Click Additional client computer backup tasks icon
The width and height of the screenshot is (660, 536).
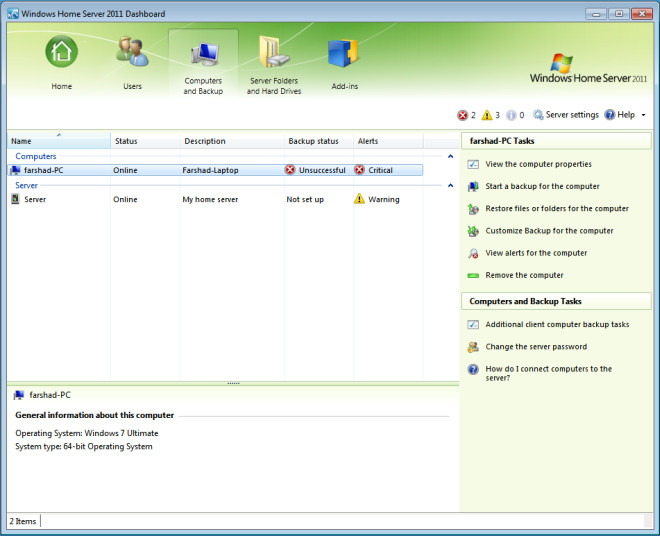(473, 325)
